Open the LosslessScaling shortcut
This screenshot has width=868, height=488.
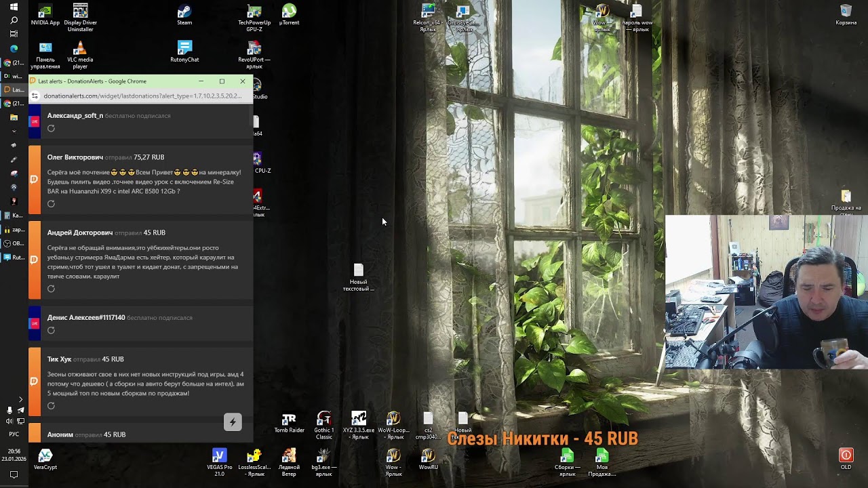tap(254, 463)
